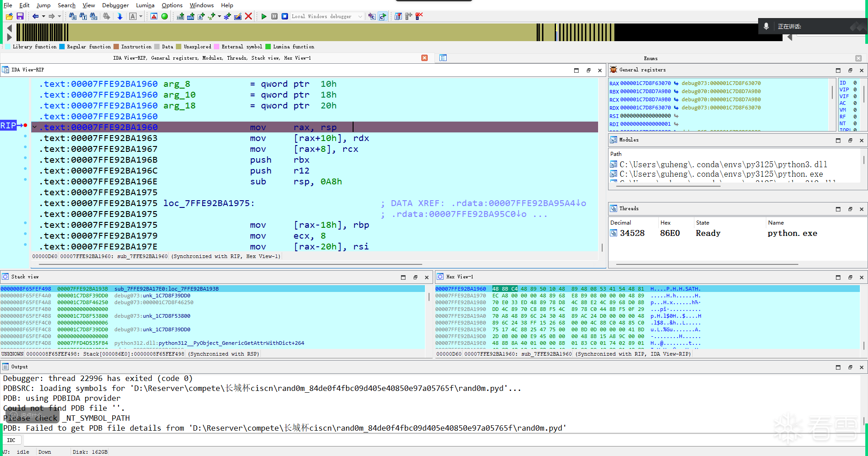Collapse the function at address 00007FFE92BA1960

click(35, 127)
